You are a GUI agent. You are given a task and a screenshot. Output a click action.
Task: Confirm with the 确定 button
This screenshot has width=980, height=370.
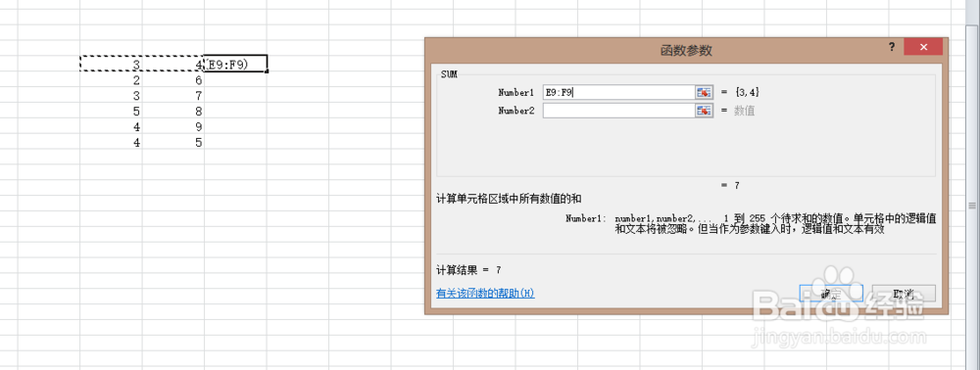click(831, 294)
